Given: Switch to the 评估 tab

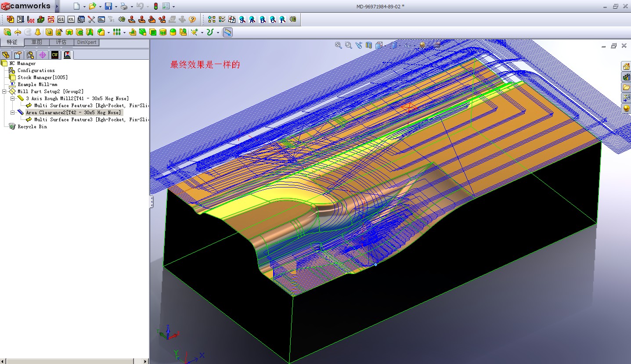Looking at the screenshot, I should [61, 42].
